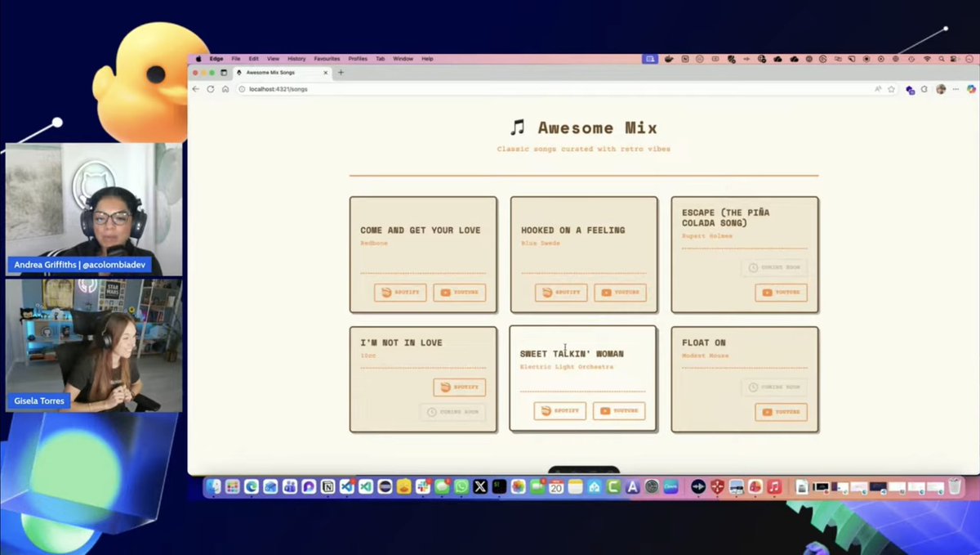The image size is (980, 555).
Task: Open the Tab menu
Action: 381,59
